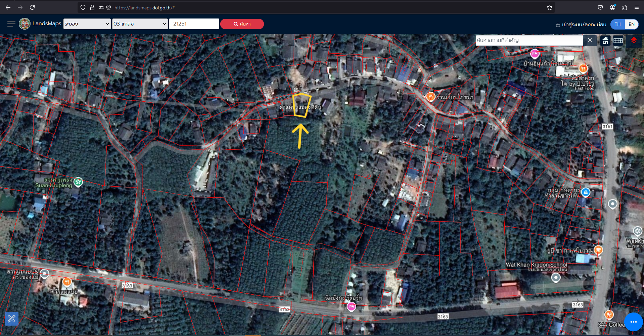The image size is (644, 336).
Task: Open browser extensions puzzle icon
Action: coord(625,7)
